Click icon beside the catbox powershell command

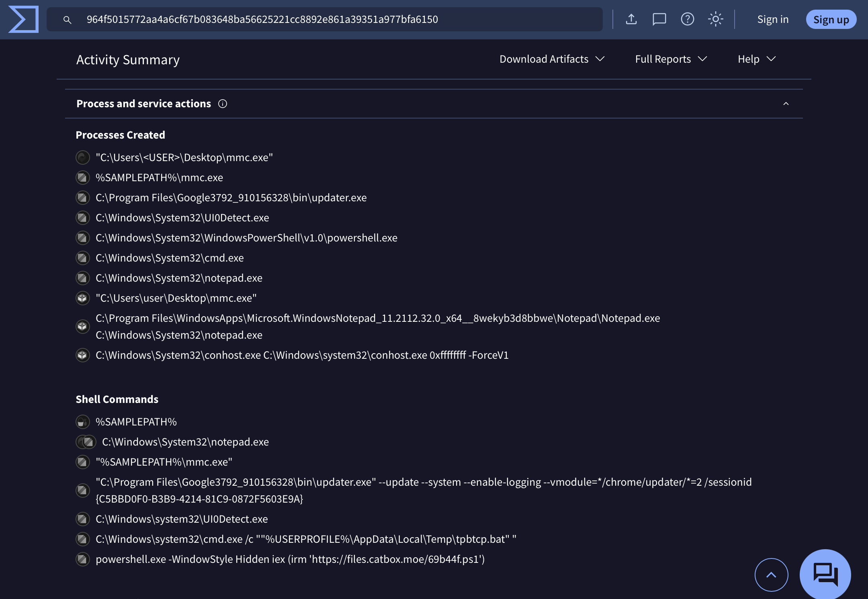(x=83, y=559)
